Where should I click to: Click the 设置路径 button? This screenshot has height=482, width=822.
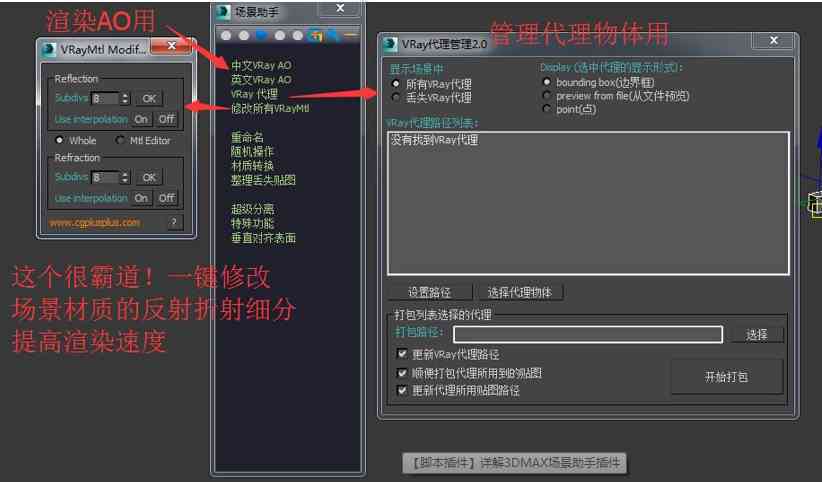[430, 292]
